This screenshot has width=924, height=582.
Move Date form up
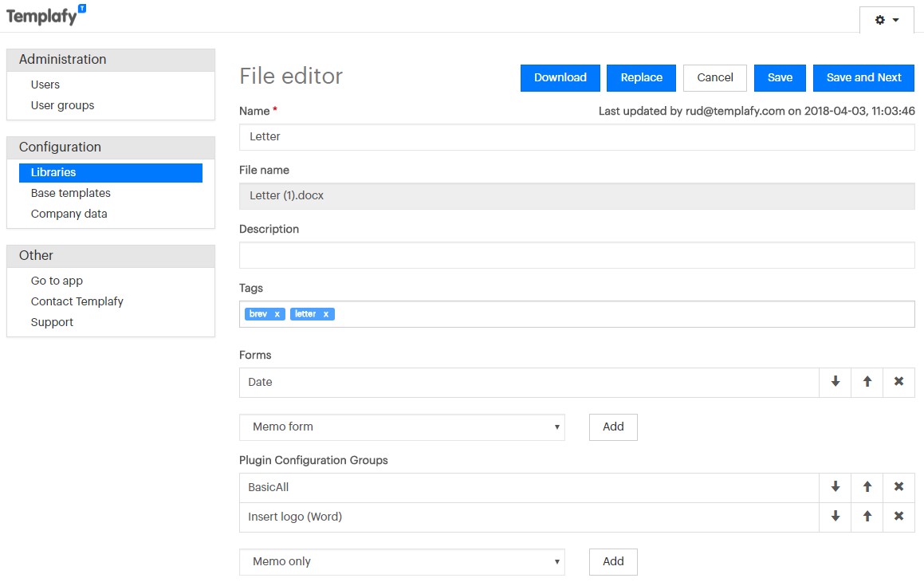(x=867, y=382)
